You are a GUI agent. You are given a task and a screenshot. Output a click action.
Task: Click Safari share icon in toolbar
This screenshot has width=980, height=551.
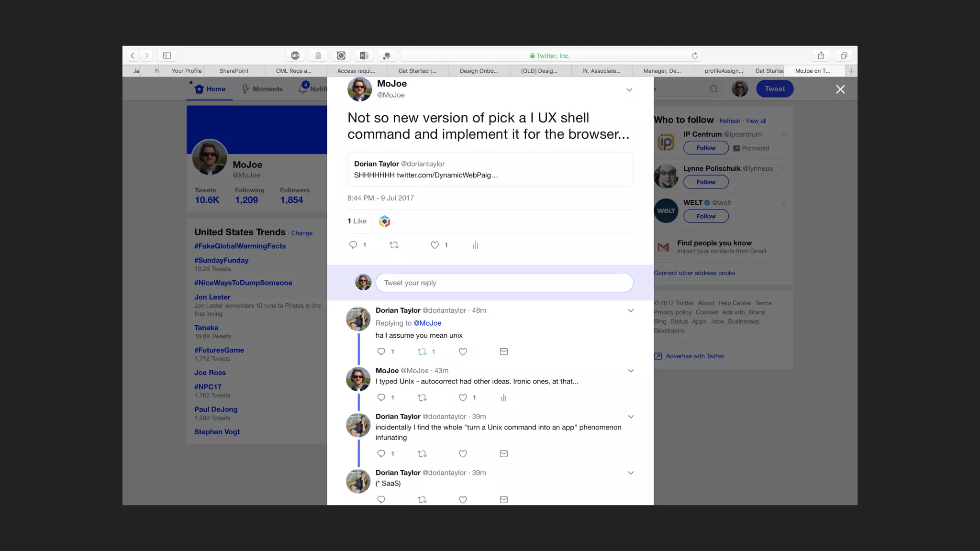click(821, 55)
